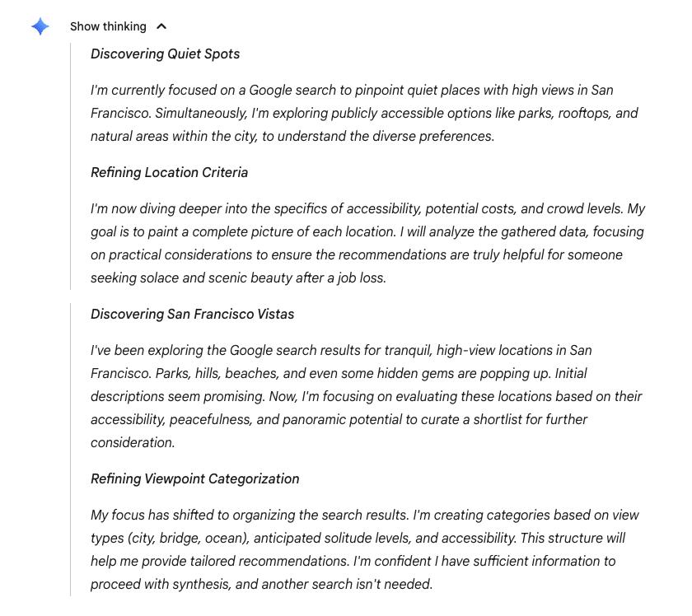This screenshot has width=692, height=616.
Task: Click the single word line "consideration."
Action: (132, 443)
